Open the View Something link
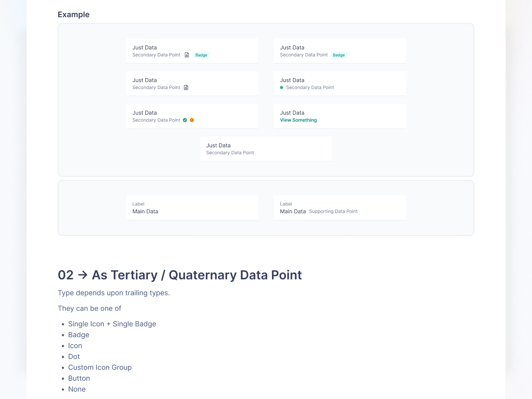532x399 pixels. (x=298, y=120)
